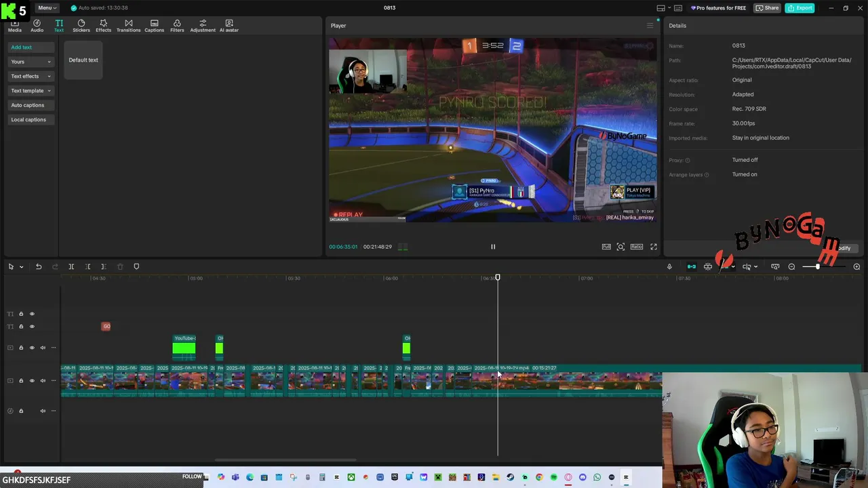Expand the Text template category
The image size is (868, 488).
click(x=31, y=91)
